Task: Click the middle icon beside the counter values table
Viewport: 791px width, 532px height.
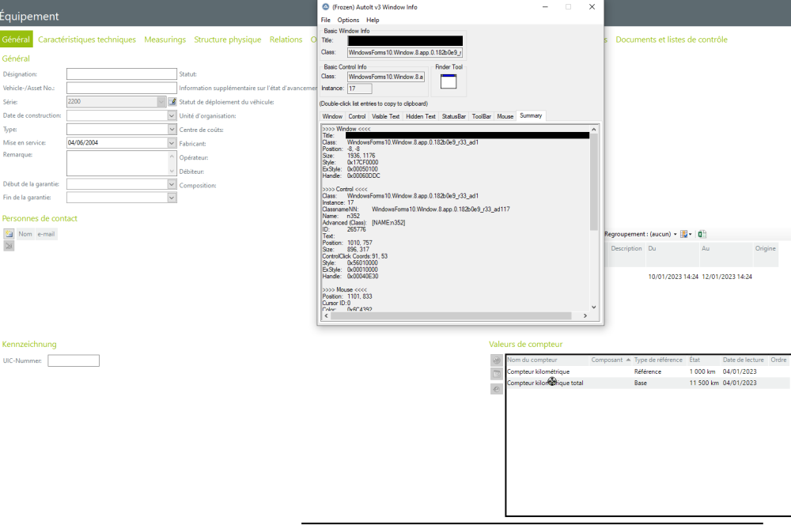Action: [497, 374]
